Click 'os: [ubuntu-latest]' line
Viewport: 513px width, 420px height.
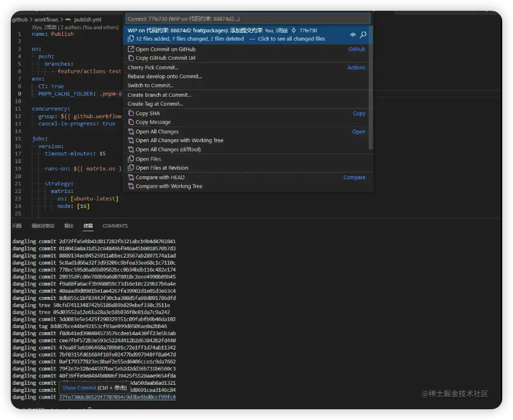point(88,198)
